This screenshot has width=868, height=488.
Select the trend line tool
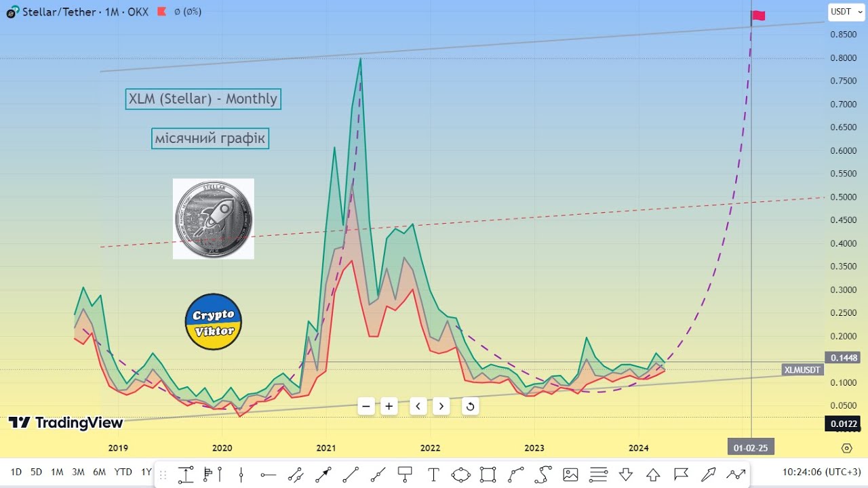point(351,474)
